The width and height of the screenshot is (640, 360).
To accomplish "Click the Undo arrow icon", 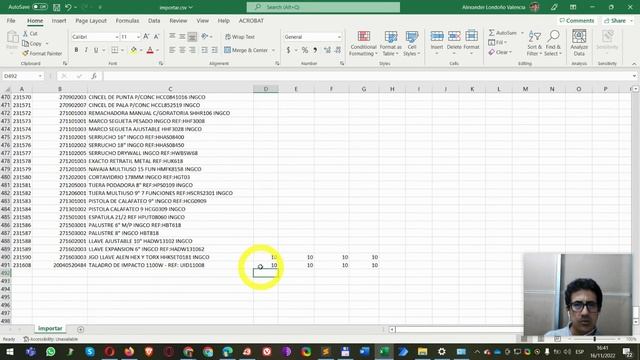I will coord(68,7).
